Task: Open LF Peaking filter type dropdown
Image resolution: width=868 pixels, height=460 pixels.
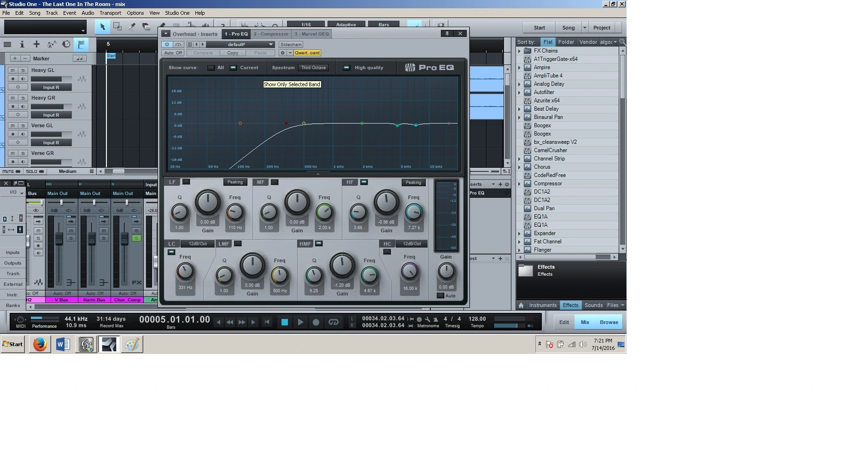Action: coord(235,182)
